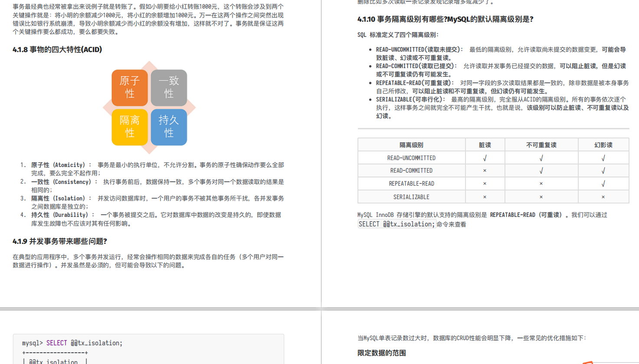Click the yellow 隔离性 box in ACID diagram

pyautogui.click(x=130, y=127)
